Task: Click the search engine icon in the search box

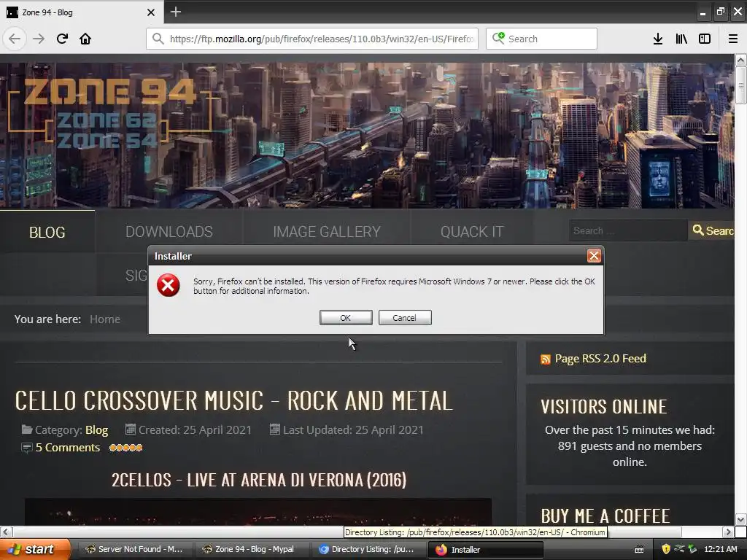Action: (x=498, y=38)
